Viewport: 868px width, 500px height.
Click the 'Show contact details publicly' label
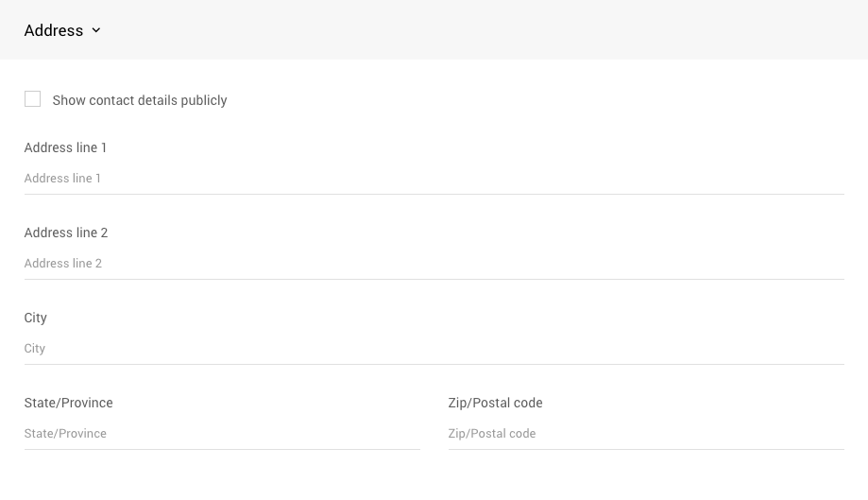(140, 100)
